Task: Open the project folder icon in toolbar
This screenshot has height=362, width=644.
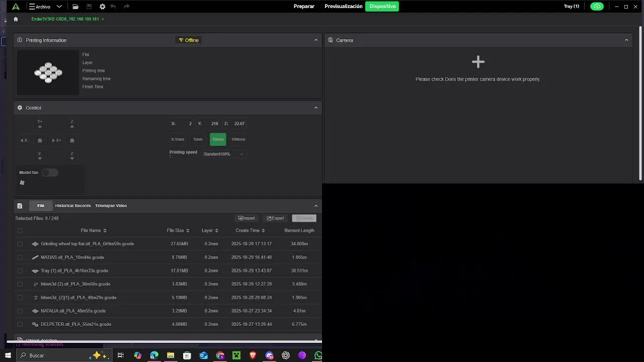Action: 75,7
